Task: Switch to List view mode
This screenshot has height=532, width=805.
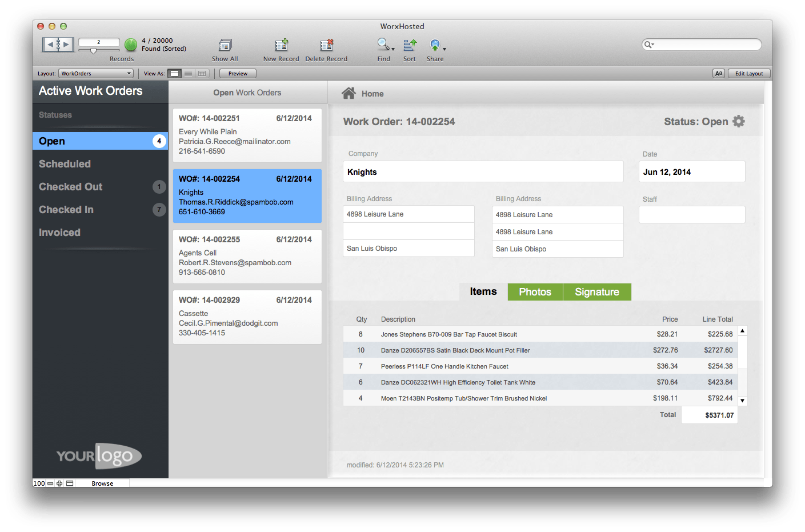Action: [189, 73]
